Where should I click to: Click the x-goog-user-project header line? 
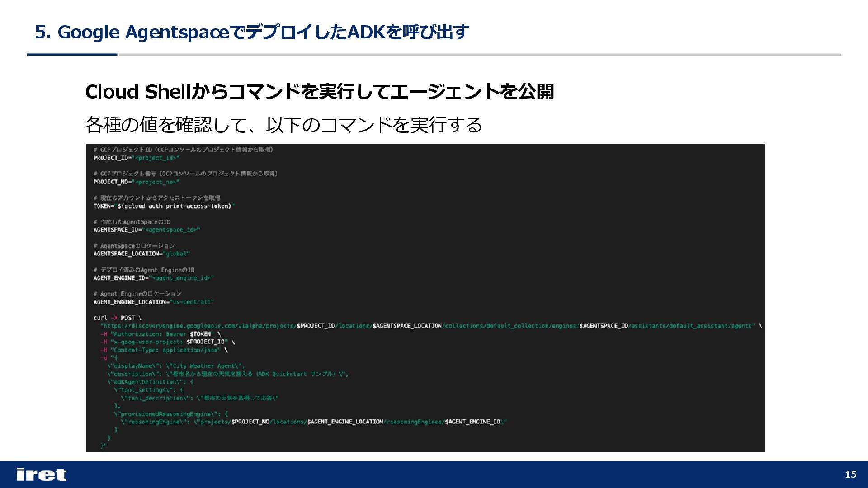tap(167, 342)
